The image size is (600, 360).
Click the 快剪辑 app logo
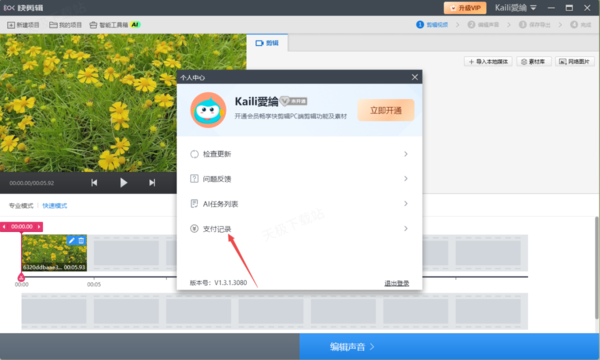pos(23,8)
